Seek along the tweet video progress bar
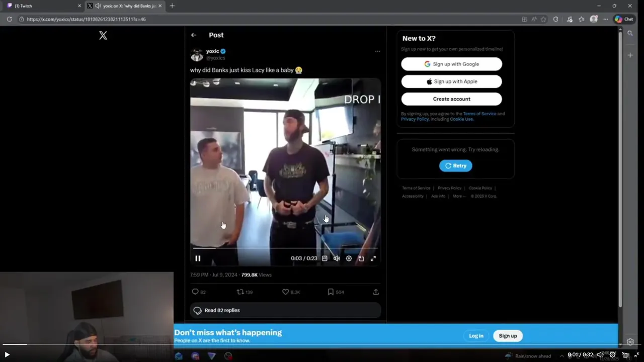Viewport: 644px width, 362px height. (x=285, y=248)
